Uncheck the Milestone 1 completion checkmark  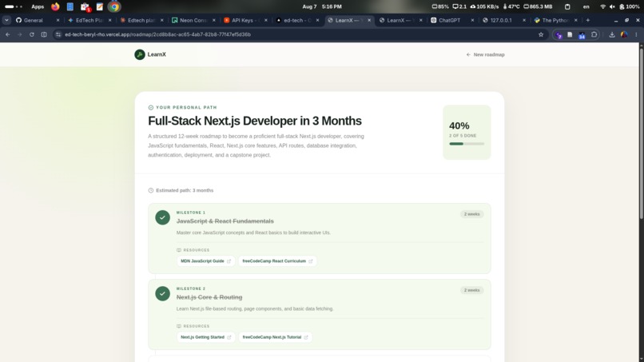click(x=163, y=217)
